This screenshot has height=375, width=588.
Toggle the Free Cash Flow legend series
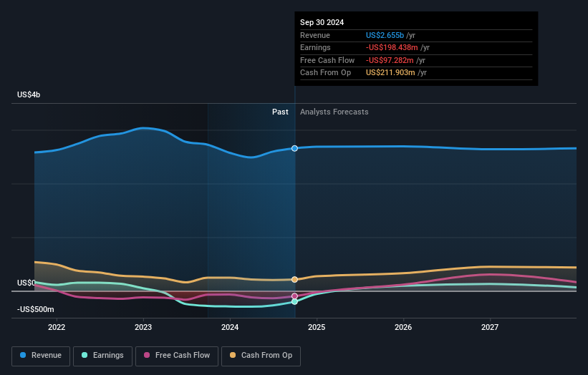coord(177,356)
